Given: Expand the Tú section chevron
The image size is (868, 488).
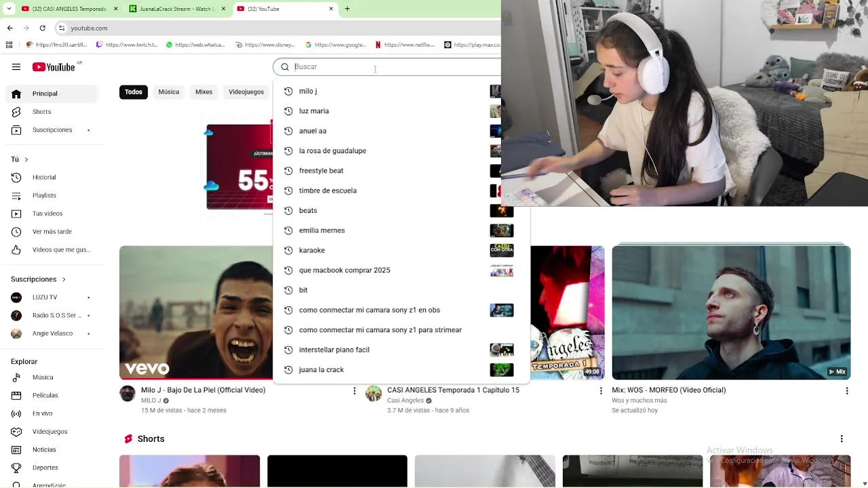Looking at the screenshot, I should (26, 159).
